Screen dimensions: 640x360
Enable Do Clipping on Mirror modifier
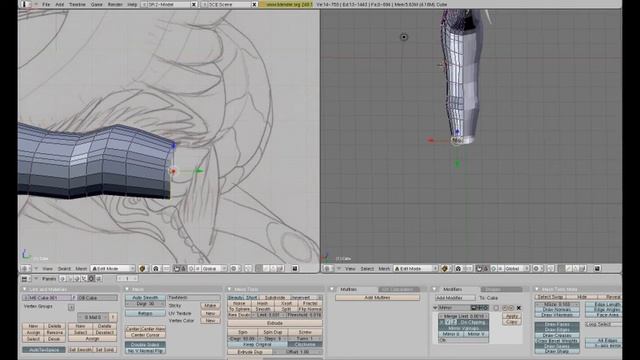pyautogui.click(x=472, y=322)
